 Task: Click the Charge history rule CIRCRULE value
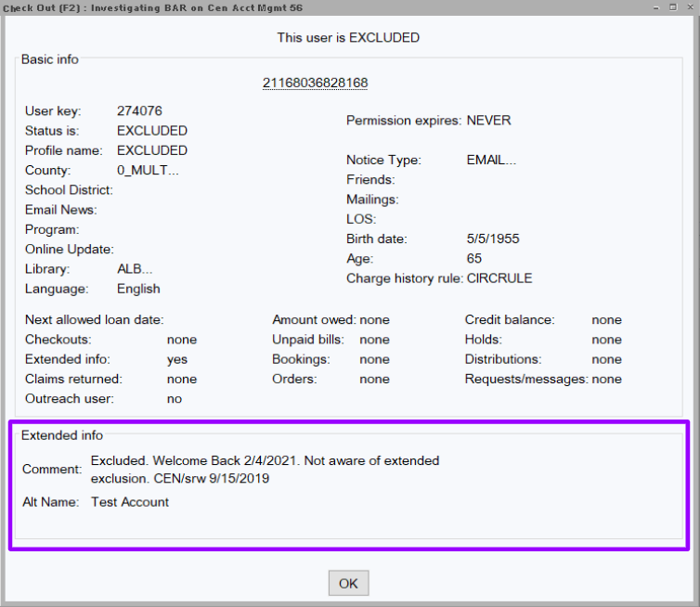[499, 278]
